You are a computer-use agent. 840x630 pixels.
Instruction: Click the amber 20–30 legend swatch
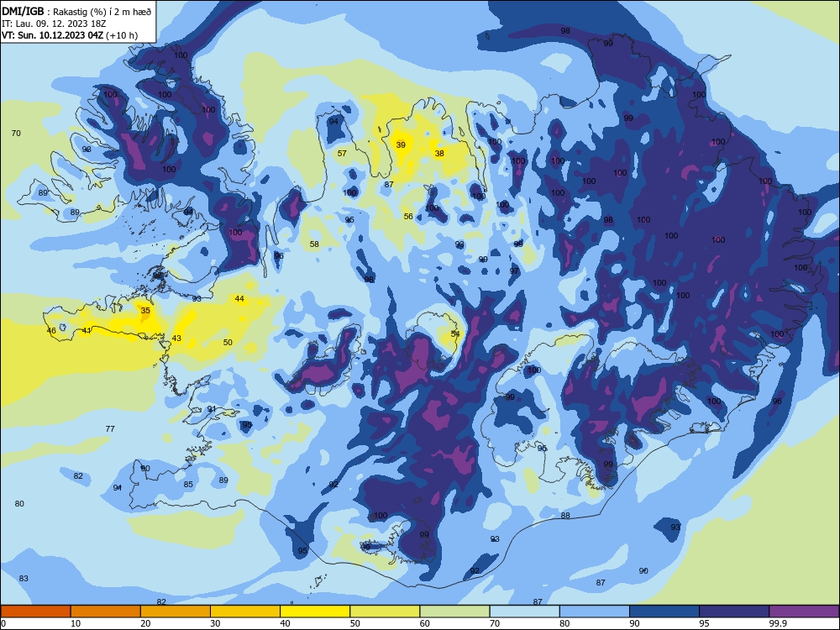176,612
